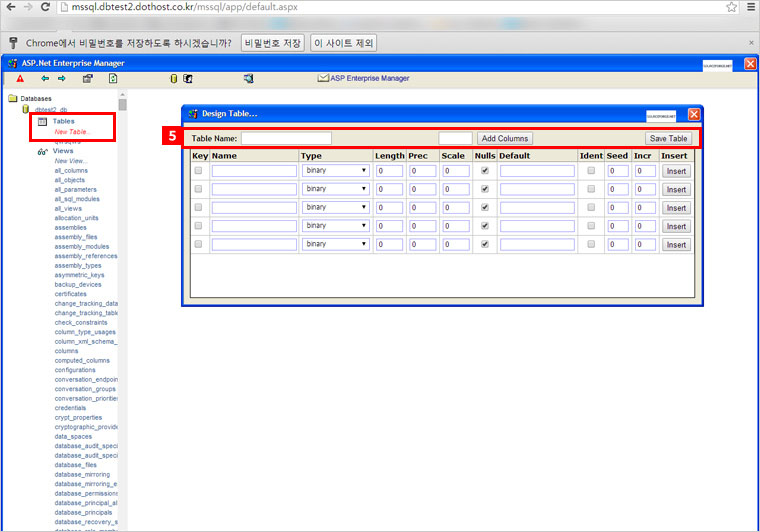Click the Views glasses icon in sidebar
The width and height of the screenshot is (760, 532).
[x=42, y=151]
